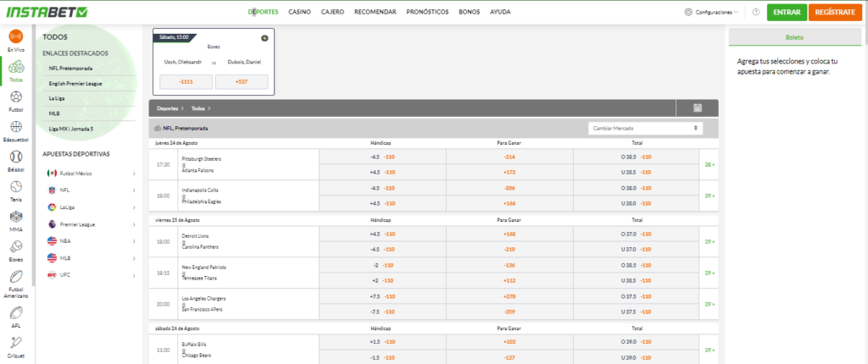Expand the LaLiga row chevron
The image size is (868, 364).
pos(134,207)
